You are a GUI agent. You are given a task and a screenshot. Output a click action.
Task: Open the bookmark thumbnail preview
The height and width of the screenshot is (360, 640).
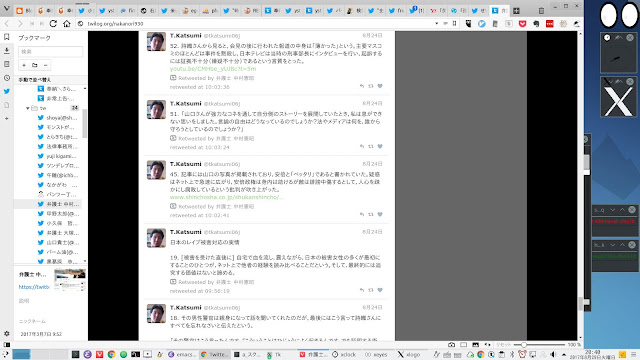click(70, 280)
